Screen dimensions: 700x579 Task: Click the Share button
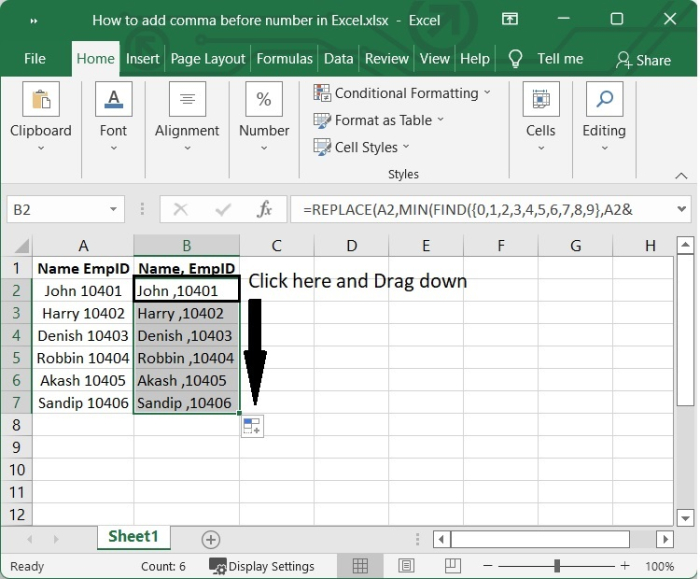tap(643, 60)
